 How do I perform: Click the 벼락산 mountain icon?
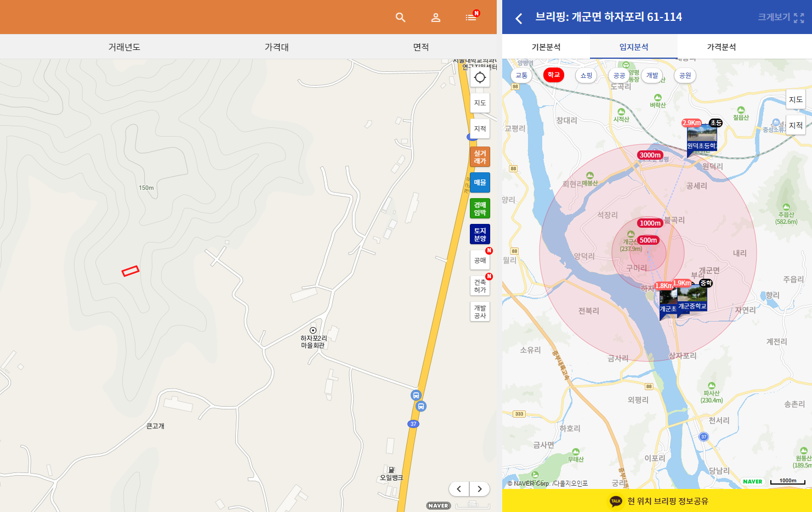(657, 98)
